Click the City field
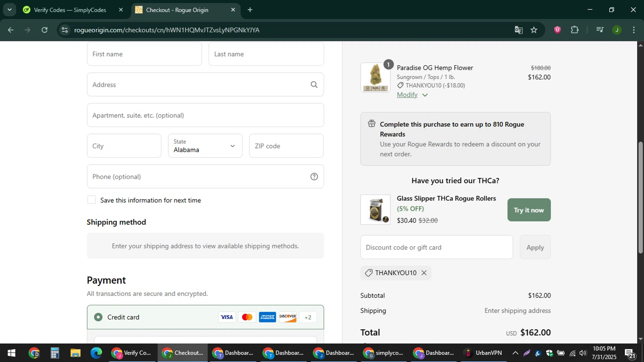The height and width of the screenshot is (362, 644). tap(124, 146)
